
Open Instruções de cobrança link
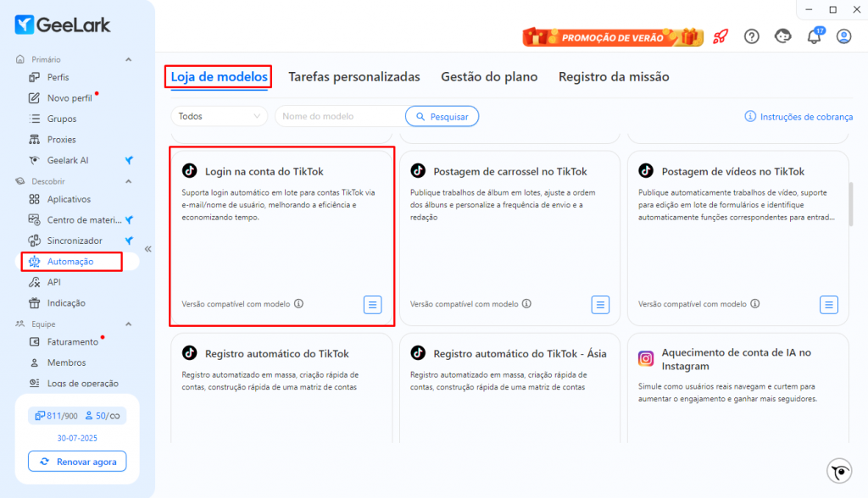[798, 117]
